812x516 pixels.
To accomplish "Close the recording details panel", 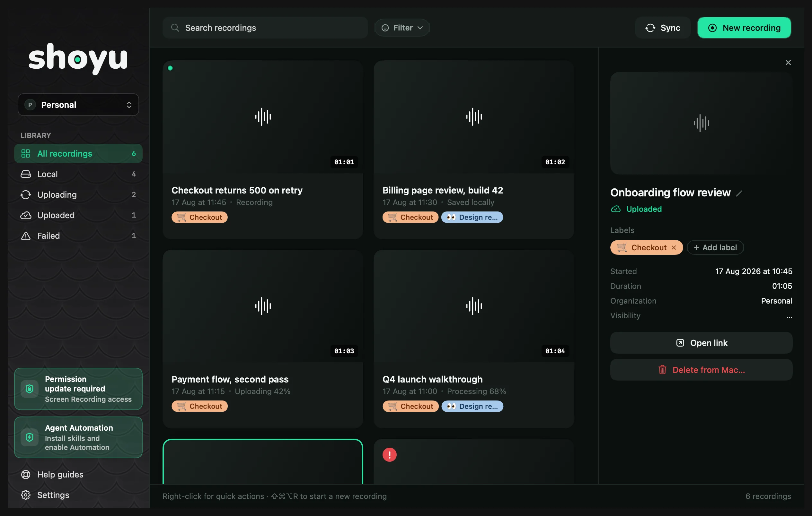I will coord(788,63).
